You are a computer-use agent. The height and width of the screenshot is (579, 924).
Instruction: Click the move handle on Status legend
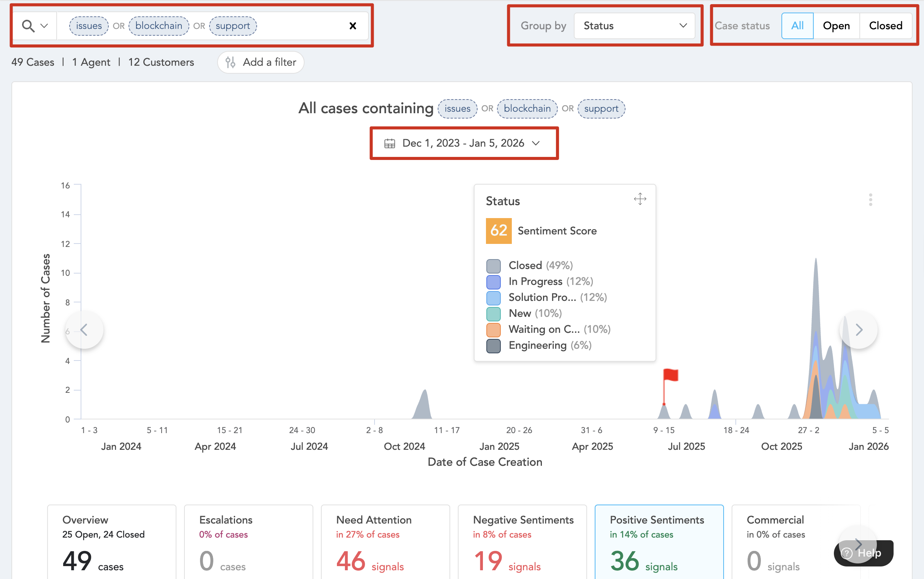click(640, 199)
